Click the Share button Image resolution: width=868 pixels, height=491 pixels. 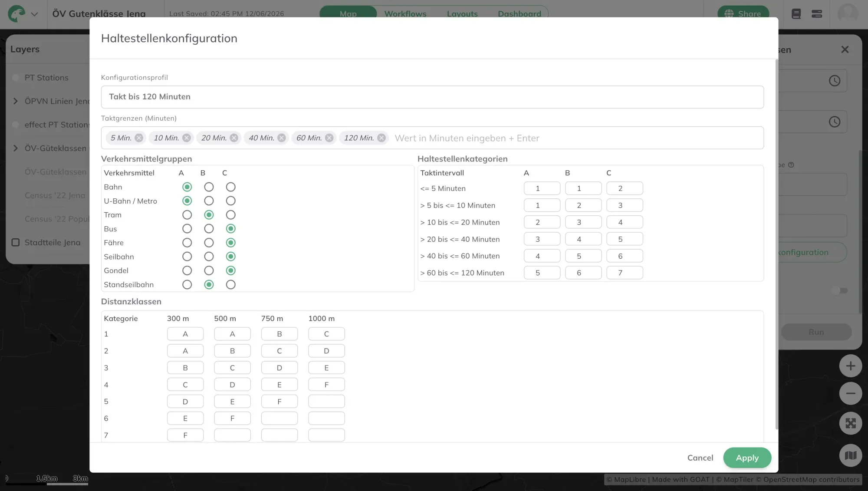[743, 14]
